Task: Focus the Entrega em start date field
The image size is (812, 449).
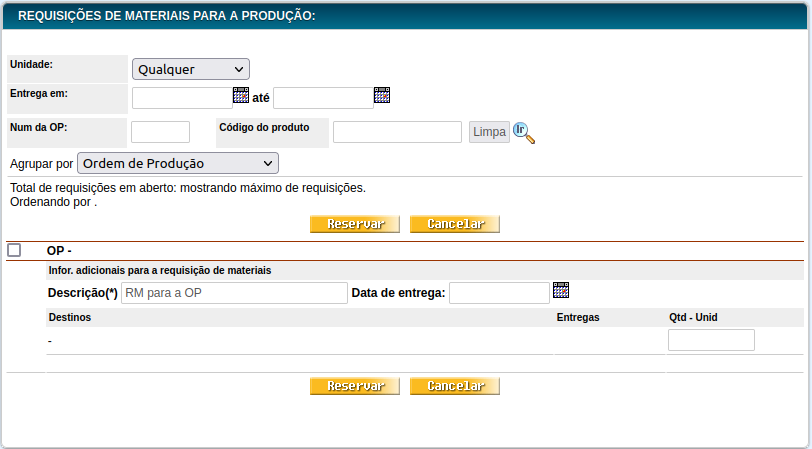Action: [x=181, y=97]
